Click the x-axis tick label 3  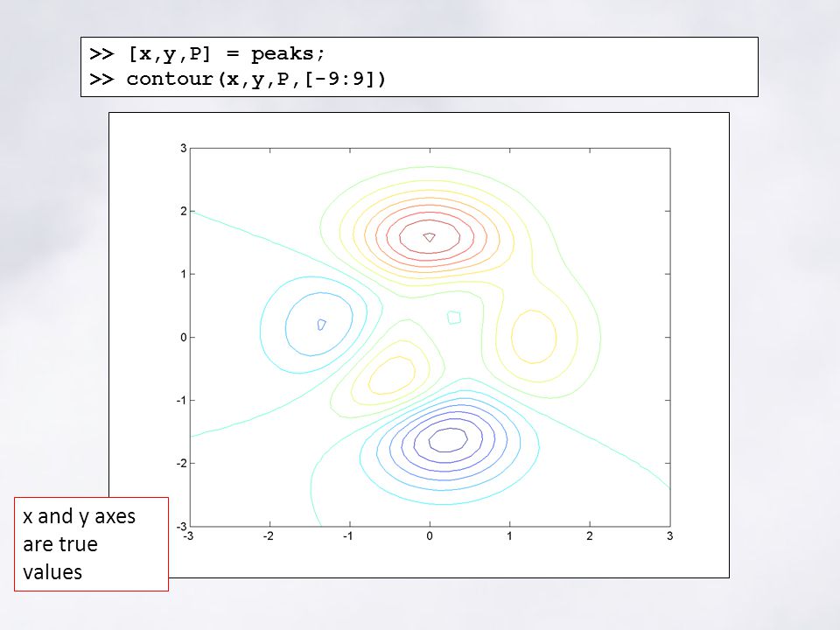coord(669,536)
